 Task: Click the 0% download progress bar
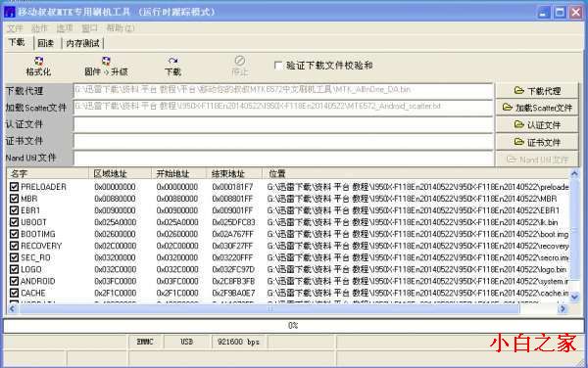point(293,326)
